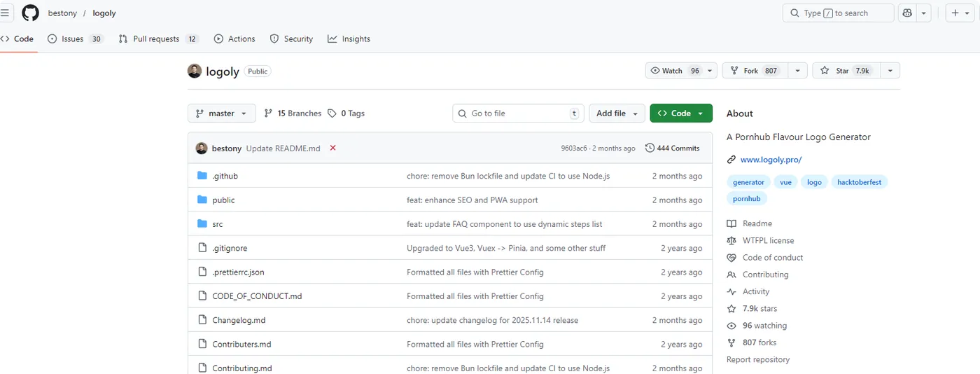Open the Copilot icon button
Screen dimensions: 980x374
coord(908,13)
